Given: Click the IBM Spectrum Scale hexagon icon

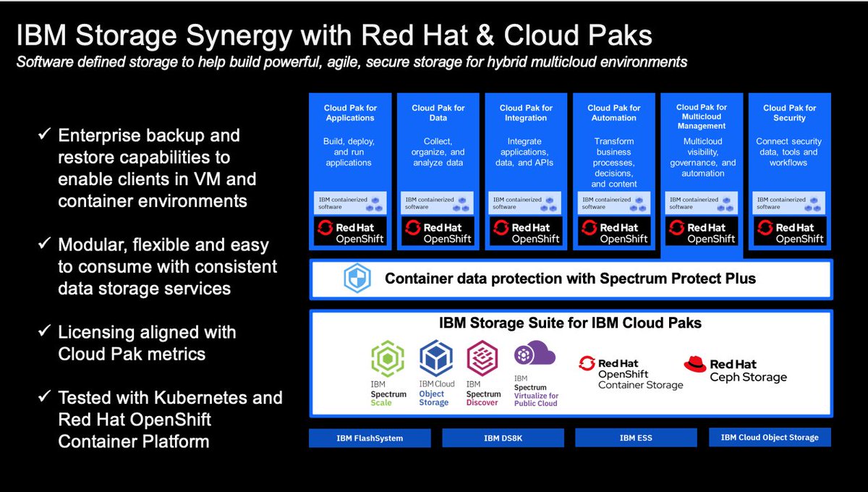Looking at the screenshot, I should (388, 359).
